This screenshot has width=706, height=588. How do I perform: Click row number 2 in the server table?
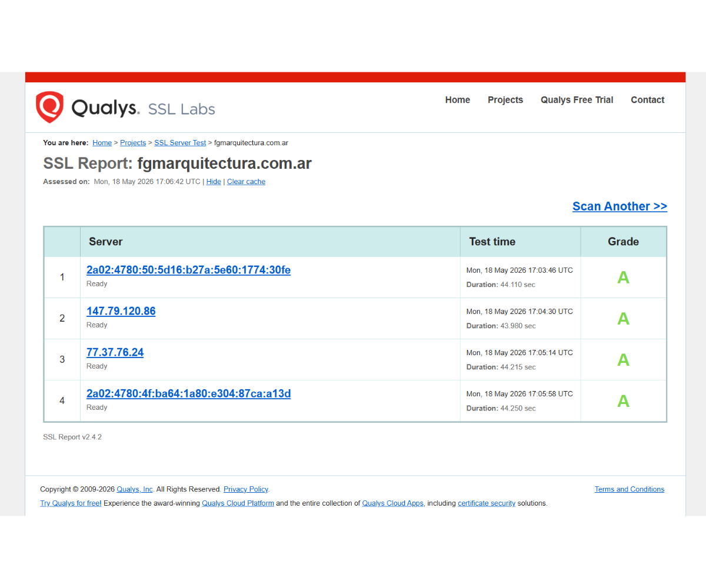(x=62, y=318)
